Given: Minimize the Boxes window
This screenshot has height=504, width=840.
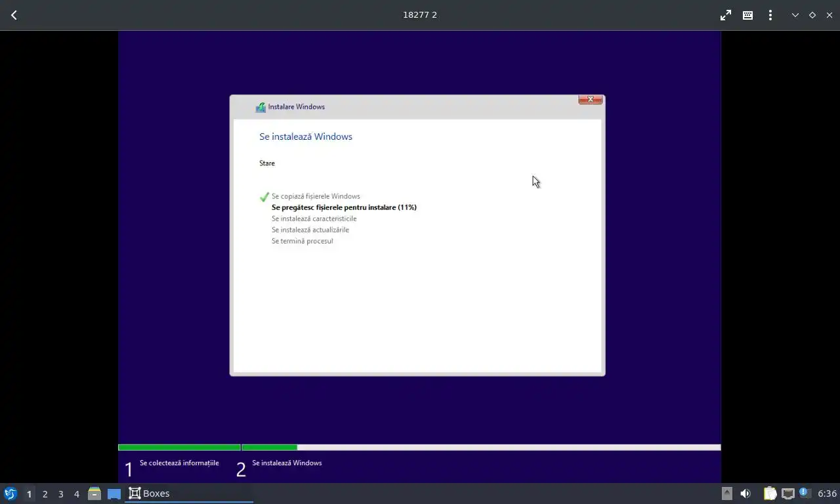Looking at the screenshot, I should coord(795,14).
